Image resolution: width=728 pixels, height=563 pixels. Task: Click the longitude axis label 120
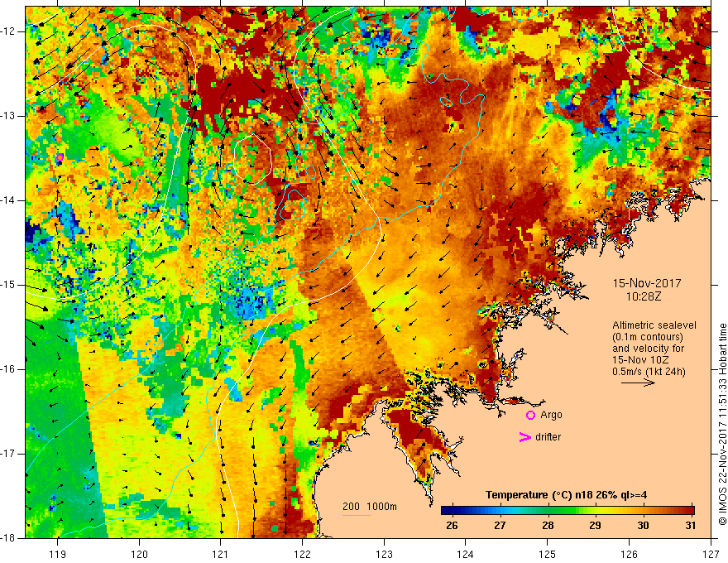pyautogui.click(x=139, y=554)
